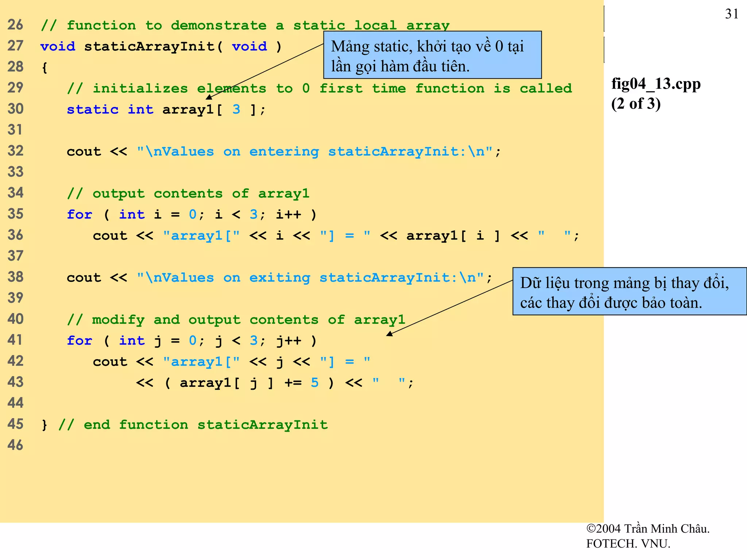Click the callout "Mảng static, khởi tạo về 0"

pos(432,55)
